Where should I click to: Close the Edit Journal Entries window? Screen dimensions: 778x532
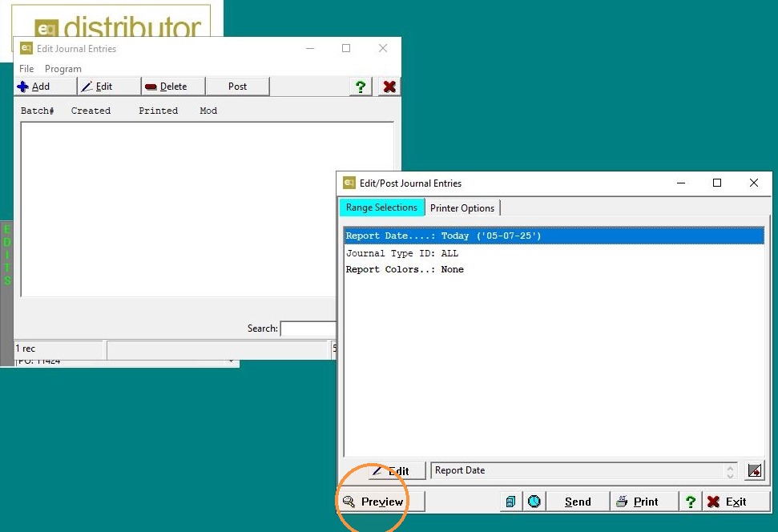(383, 48)
